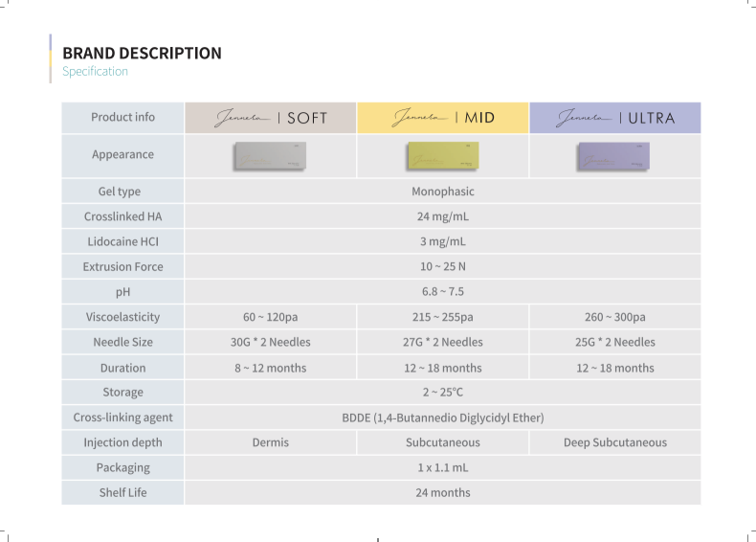This screenshot has height=542, width=756.
Task: Select the Deep Subcutaneous cell
Action: click(x=615, y=442)
